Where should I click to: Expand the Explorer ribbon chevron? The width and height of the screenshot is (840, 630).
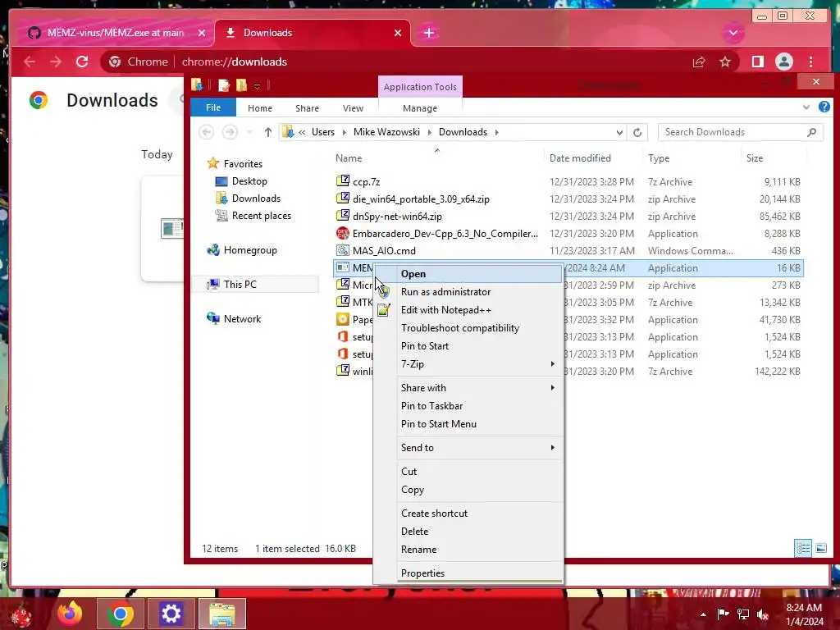806,107
